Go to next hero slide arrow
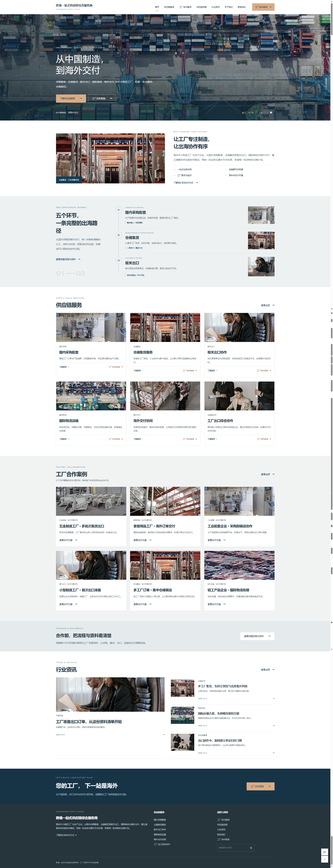333x868 pixels. (x=261, y=113)
